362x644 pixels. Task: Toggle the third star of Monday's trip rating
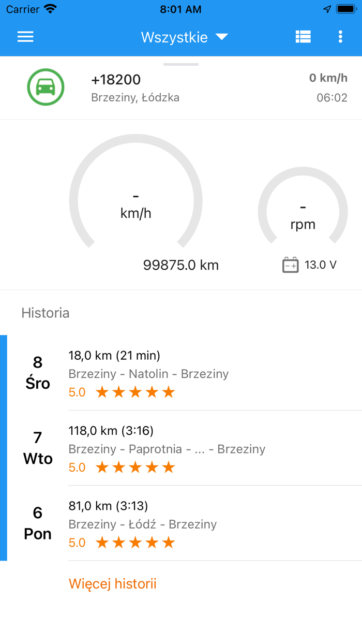135,543
